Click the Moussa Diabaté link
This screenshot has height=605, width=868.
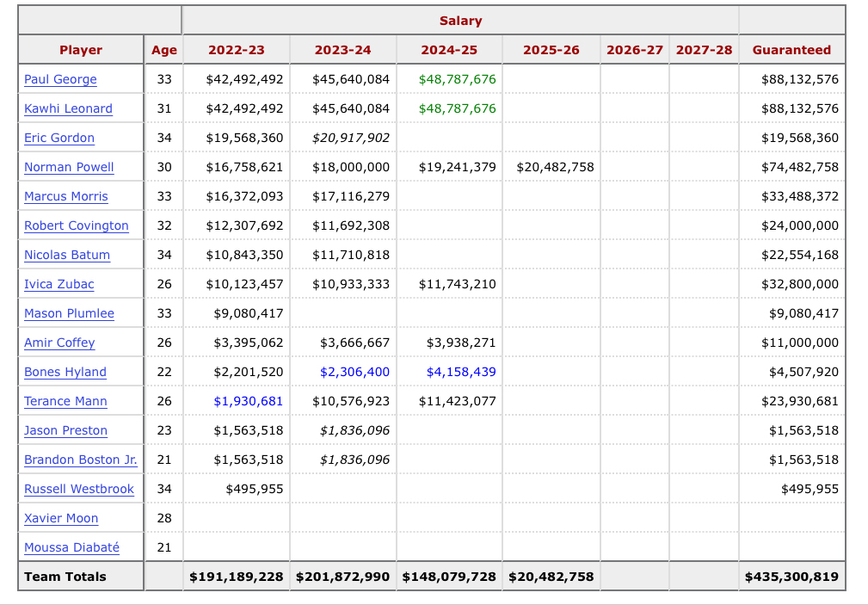pos(71,547)
